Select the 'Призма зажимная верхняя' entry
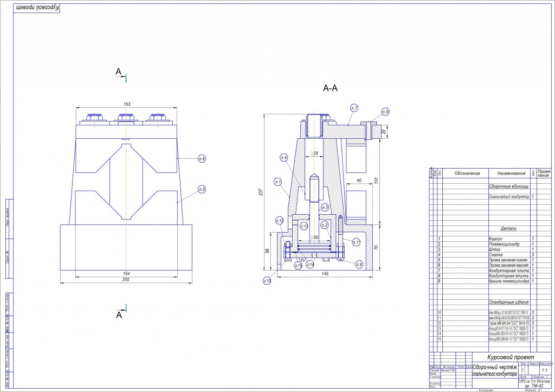Viewport: 555px width, 392px height. (508, 265)
